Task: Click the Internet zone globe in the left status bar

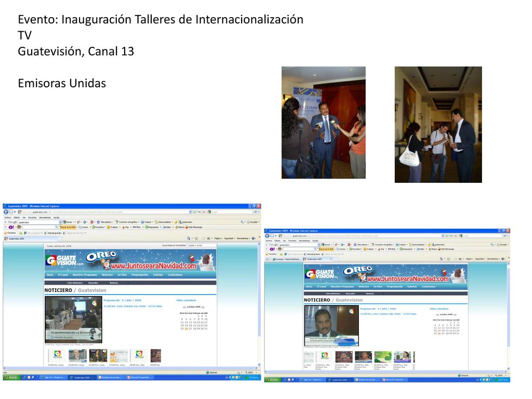Action: click(207, 373)
